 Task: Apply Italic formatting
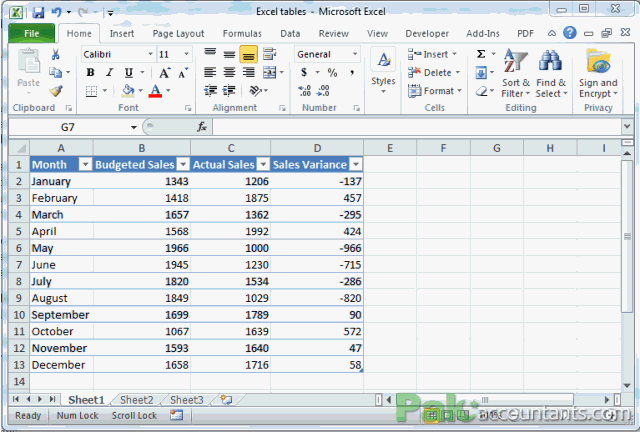(109, 73)
